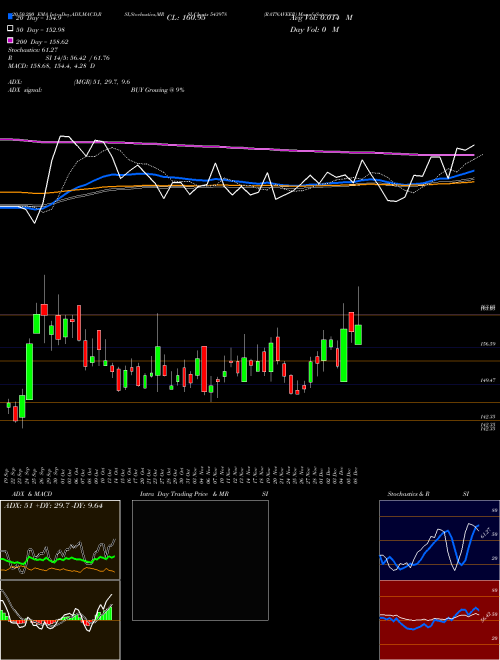Click the 'BUY Growing @ 9%' signal text
Image resolution: width=500 pixels, height=660 pixels.
pyautogui.click(x=157, y=90)
